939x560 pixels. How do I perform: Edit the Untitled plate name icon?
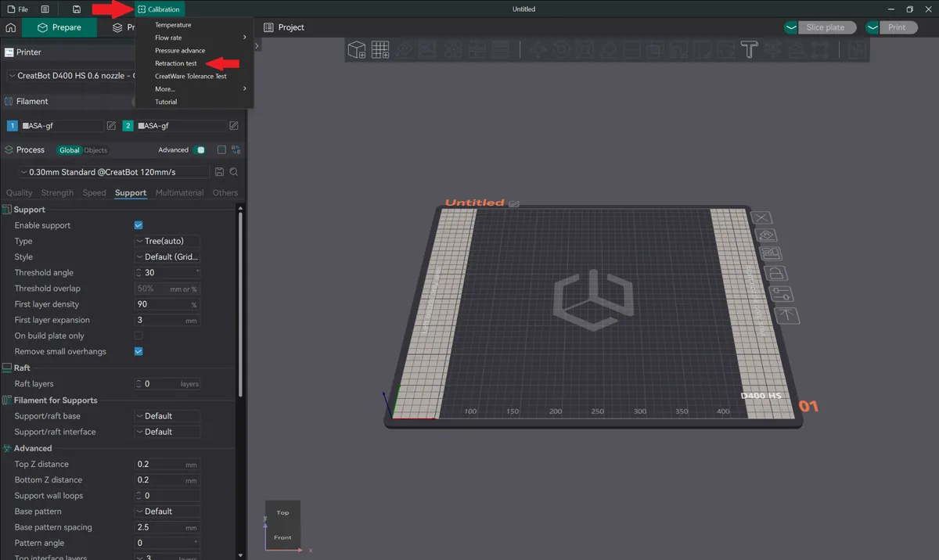(513, 203)
